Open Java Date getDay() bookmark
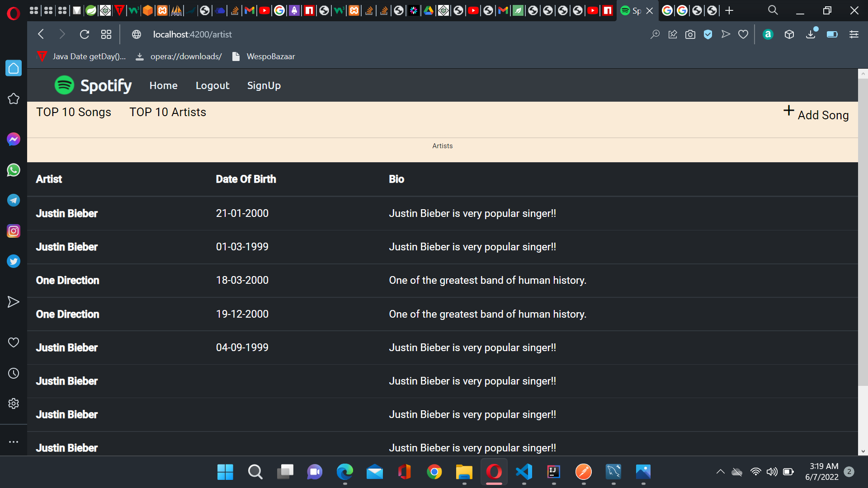868x488 pixels. 81,56
